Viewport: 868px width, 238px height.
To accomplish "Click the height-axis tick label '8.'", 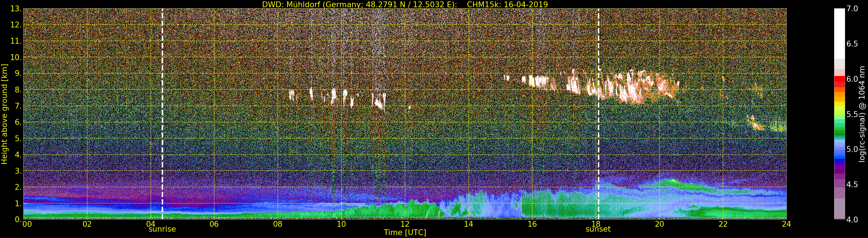I will pyautogui.click(x=18, y=90).
